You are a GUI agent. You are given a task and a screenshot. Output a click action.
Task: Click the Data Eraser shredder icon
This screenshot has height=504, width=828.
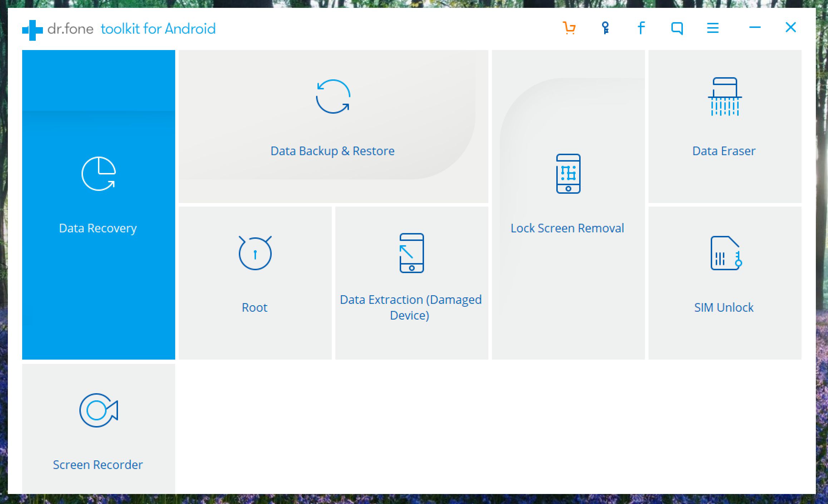pos(725,97)
